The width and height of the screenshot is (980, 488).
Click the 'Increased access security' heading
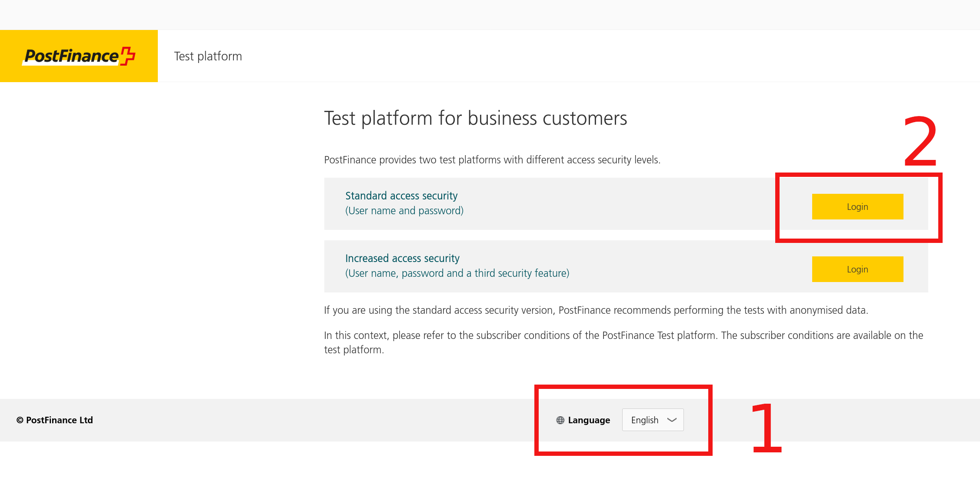tap(402, 259)
